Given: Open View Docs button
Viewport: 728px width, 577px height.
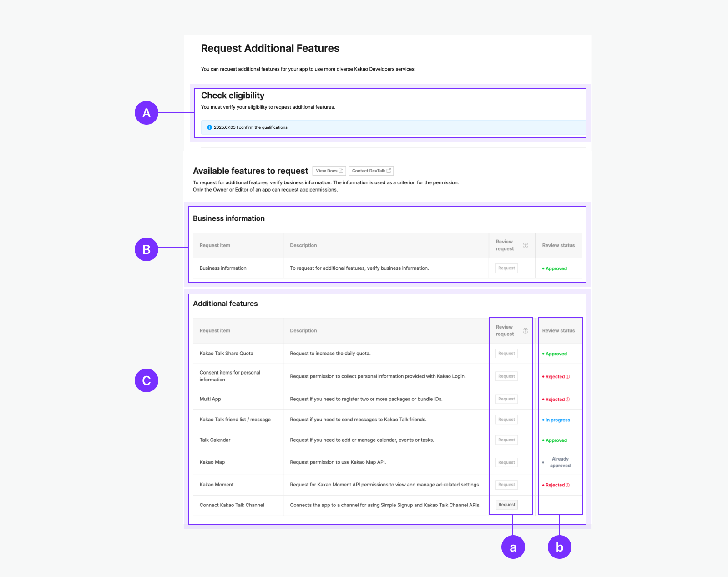Looking at the screenshot, I should coord(329,171).
